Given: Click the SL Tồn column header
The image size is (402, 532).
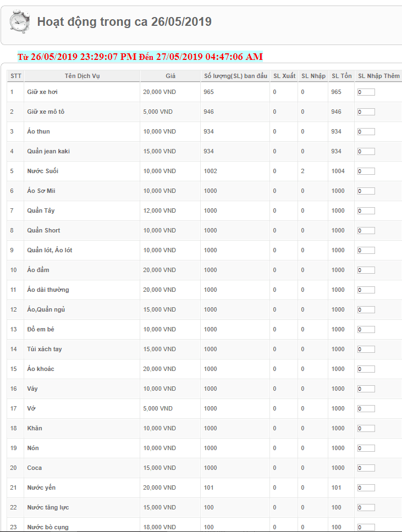Looking at the screenshot, I should (342, 76).
